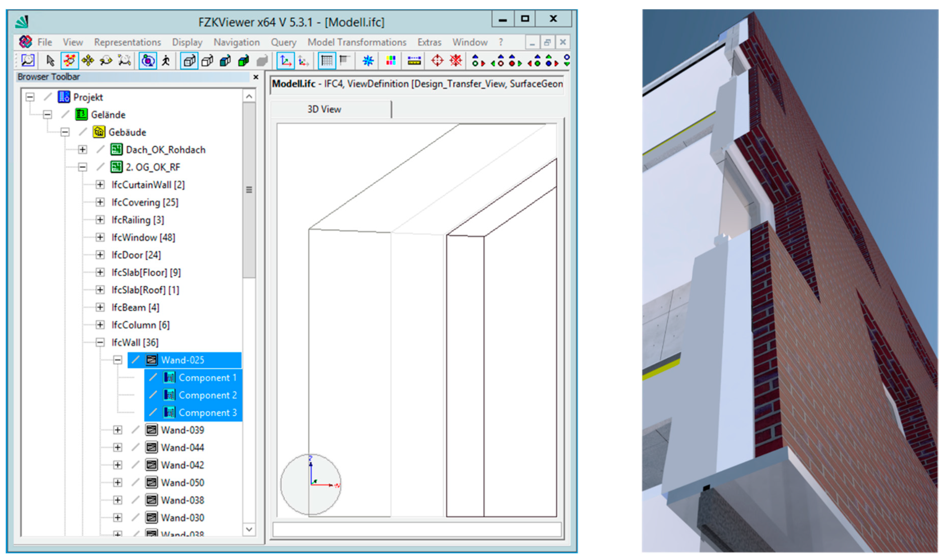
Task: Toggle visibility slash next to Wand-039
Action: point(135,429)
